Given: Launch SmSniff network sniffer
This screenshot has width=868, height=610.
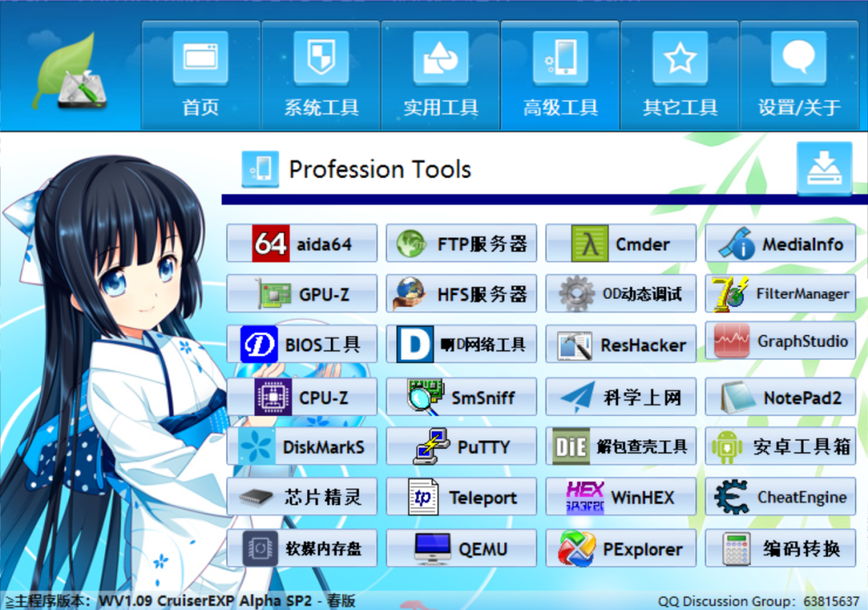Looking at the screenshot, I should (461, 397).
